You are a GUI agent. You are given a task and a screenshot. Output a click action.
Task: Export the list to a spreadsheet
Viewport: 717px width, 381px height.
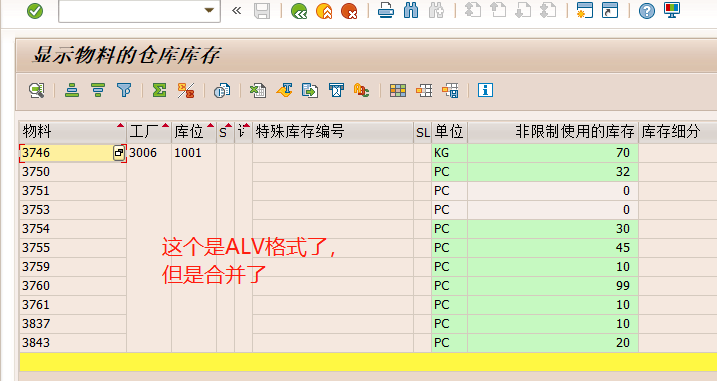click(x=257, y=91)
